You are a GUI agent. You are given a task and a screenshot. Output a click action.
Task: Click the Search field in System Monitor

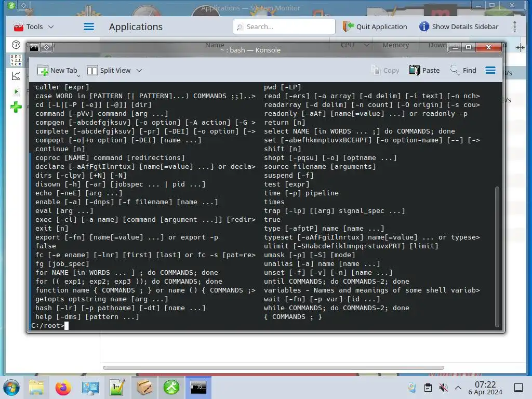click(284, 26)
